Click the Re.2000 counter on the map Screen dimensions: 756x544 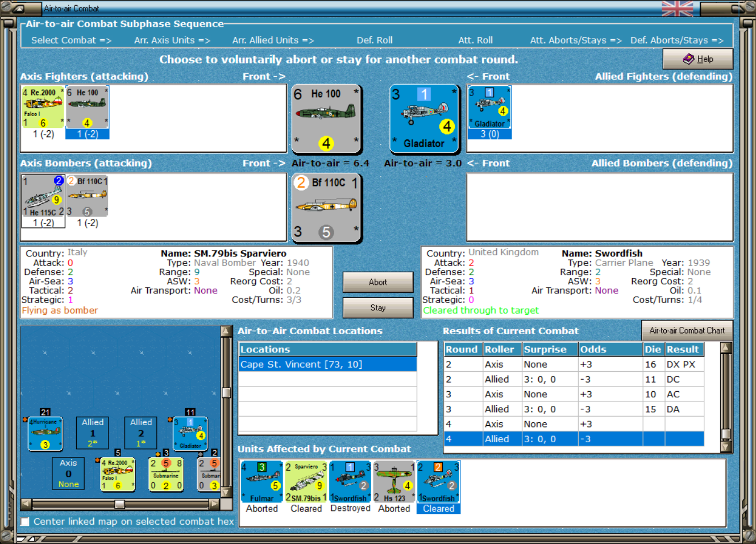click(118, 475)
